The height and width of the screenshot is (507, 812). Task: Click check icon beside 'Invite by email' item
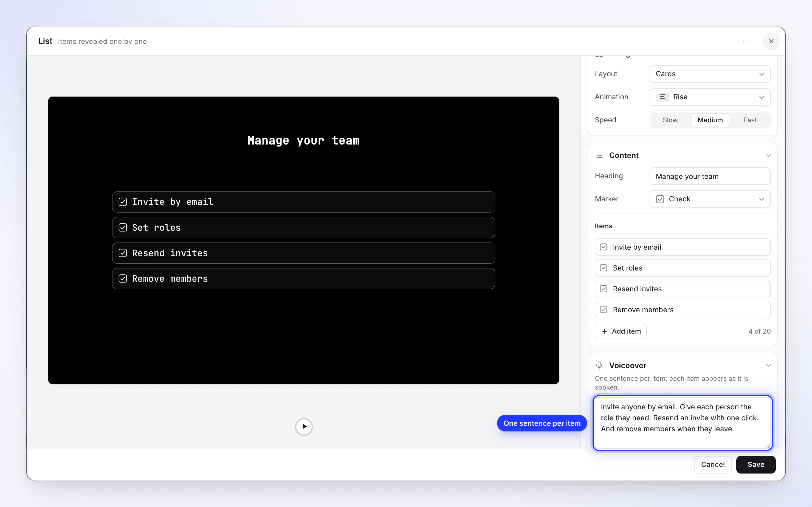pos(604,247)
